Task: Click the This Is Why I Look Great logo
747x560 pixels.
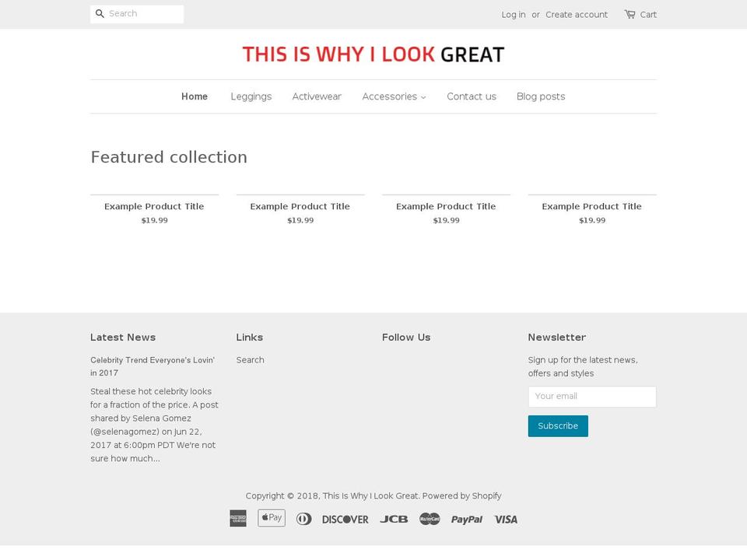Action: [373, 54]
